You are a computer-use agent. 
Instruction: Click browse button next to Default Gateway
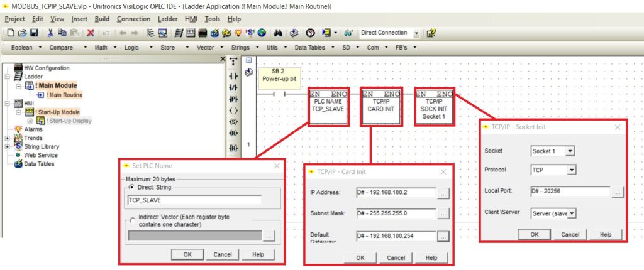click(x=443, y=236)
